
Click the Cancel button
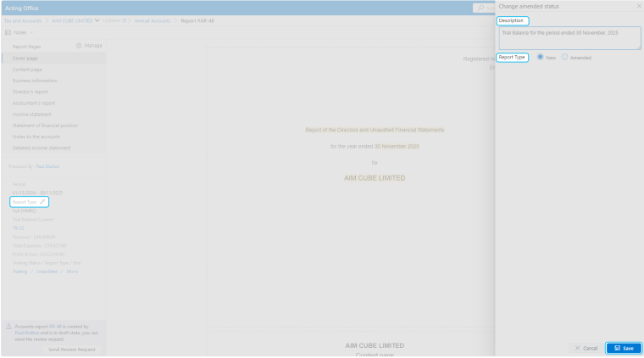click(x=584, y=348)
